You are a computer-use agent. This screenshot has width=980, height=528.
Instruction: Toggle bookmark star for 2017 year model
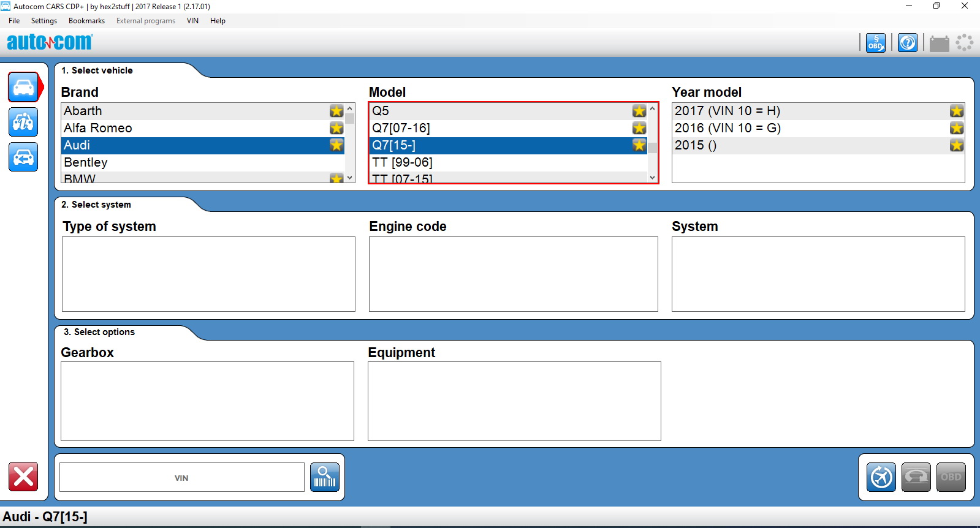click(x=956, y=111)
